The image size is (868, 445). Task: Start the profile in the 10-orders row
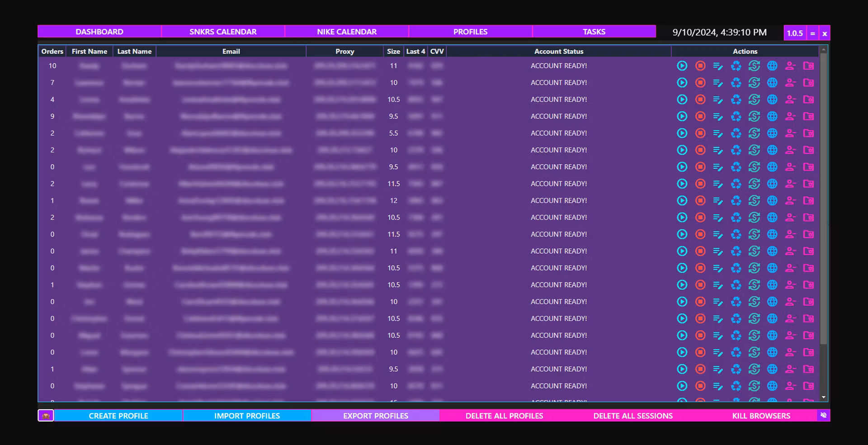[682, 66]
